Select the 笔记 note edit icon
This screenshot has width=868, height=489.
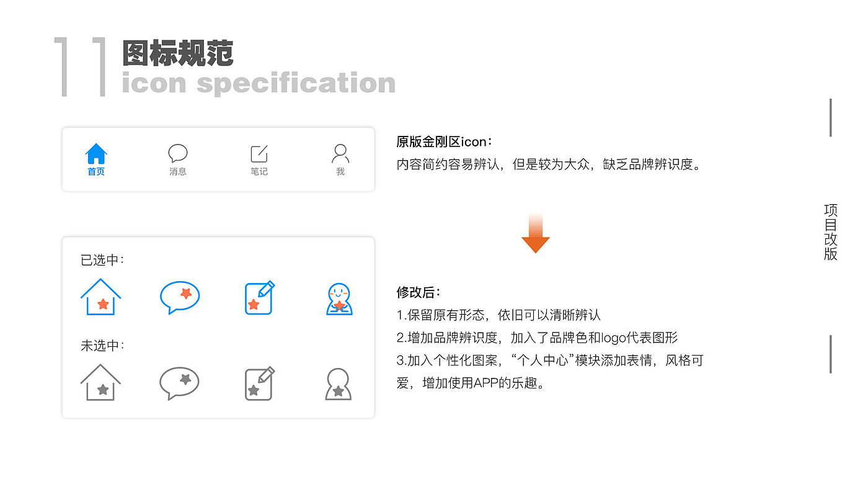pyautogui.click(x=259, y=154)
